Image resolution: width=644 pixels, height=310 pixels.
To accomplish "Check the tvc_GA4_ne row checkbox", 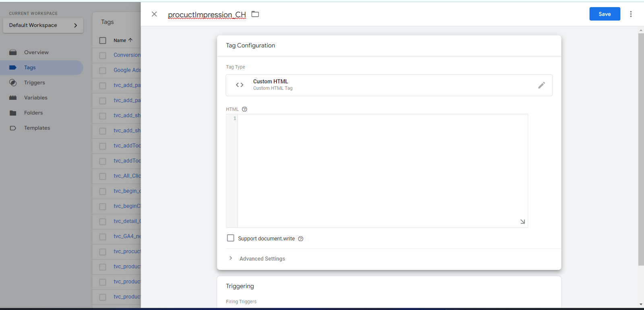I will point(103,237).
